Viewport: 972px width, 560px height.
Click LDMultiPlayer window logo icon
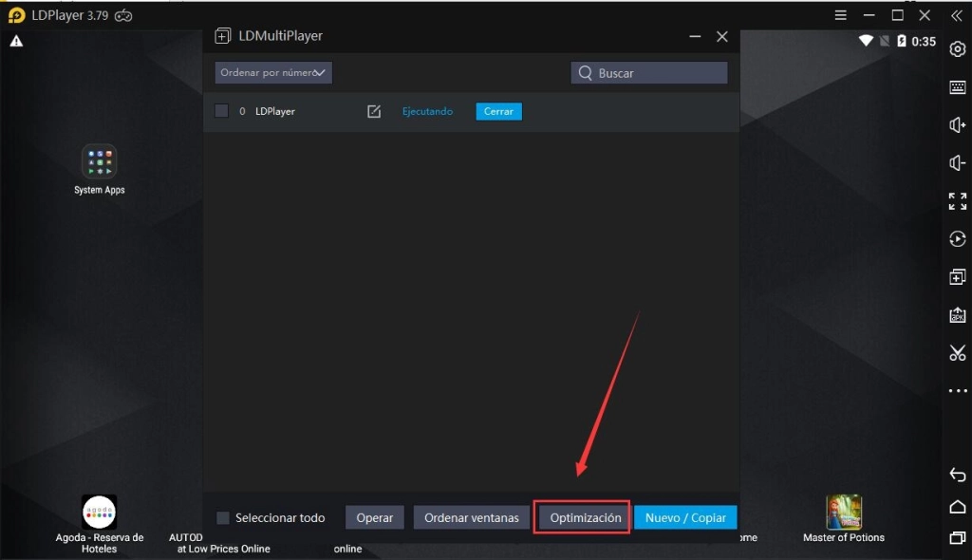222,36
